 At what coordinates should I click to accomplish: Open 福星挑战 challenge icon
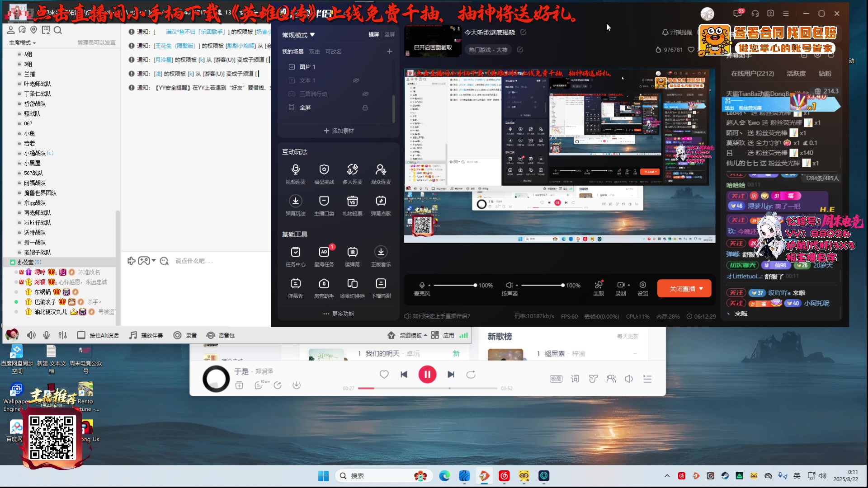point(324,174)
